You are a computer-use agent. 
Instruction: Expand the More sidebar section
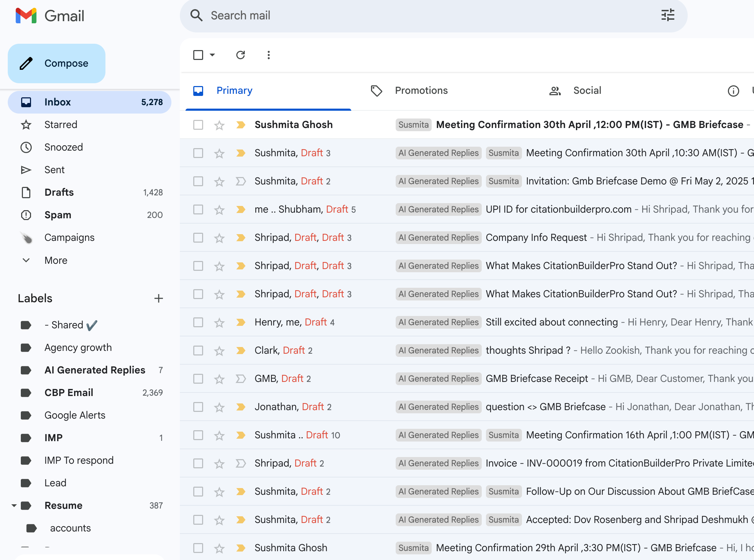[90, 260]
